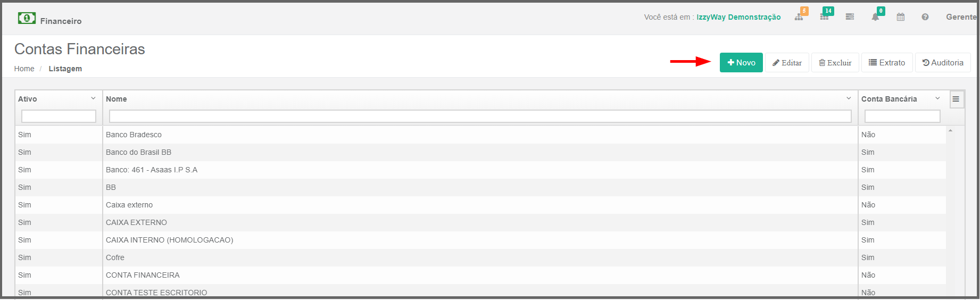
Task: Expand the Nome column dropdown arrow
Action: tap(849, 98)
